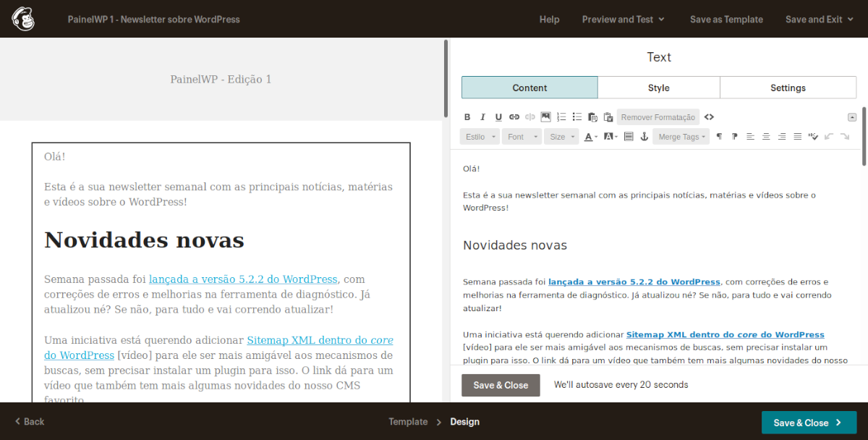Click the paste from Word icon
868x440 pixels.
click(608, 117)
